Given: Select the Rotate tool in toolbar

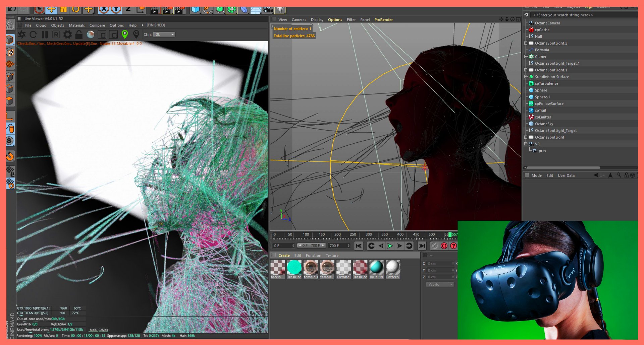Looking at the screenshot, I should tap(76, 9).
